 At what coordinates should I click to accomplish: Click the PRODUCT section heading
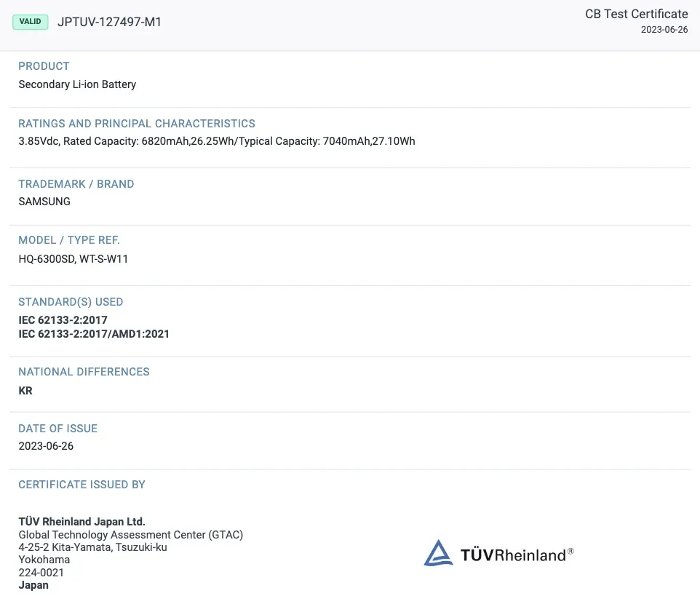[44, 66]
